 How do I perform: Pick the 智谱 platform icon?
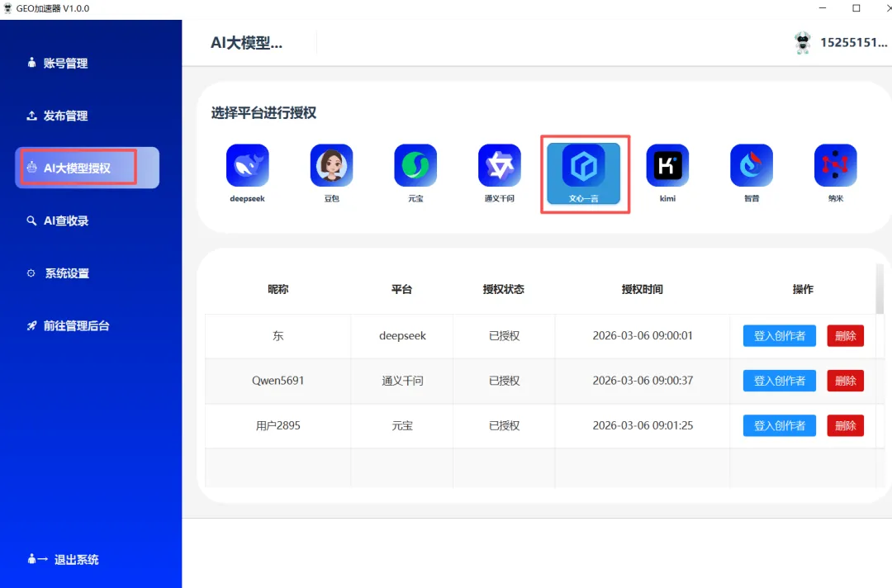[752, 165]
